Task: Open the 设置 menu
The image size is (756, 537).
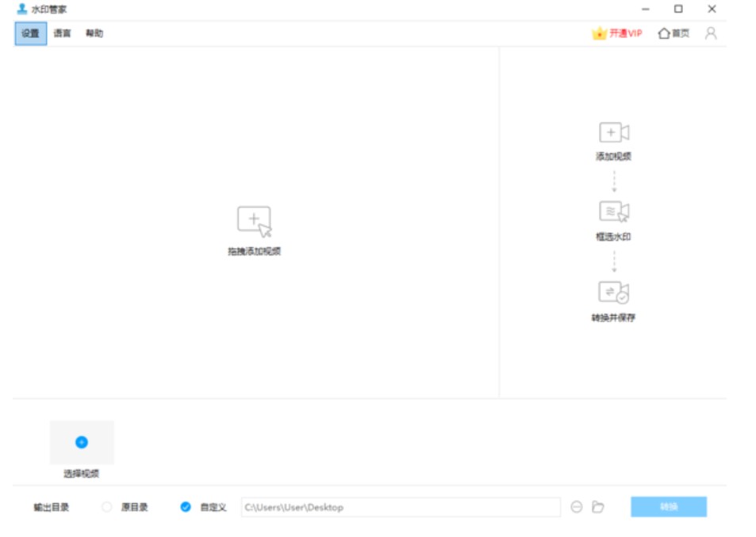Action: (x=30, y=33)
